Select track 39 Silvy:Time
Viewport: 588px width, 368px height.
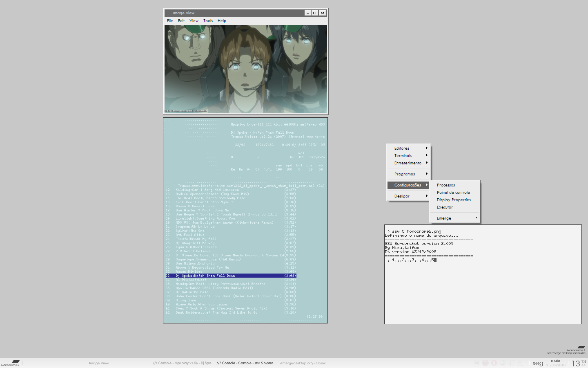231,300
